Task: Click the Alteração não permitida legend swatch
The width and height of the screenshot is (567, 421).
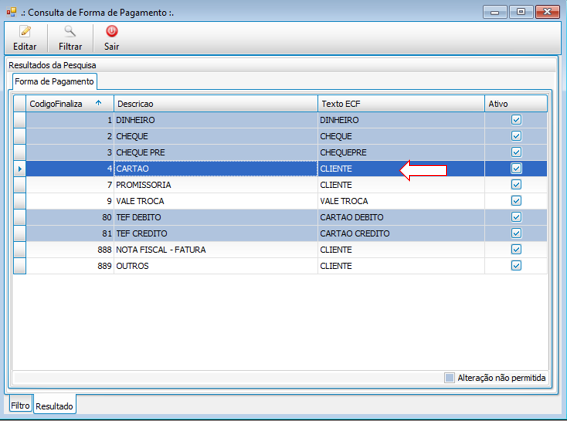Action: click(x=449, y=378)
